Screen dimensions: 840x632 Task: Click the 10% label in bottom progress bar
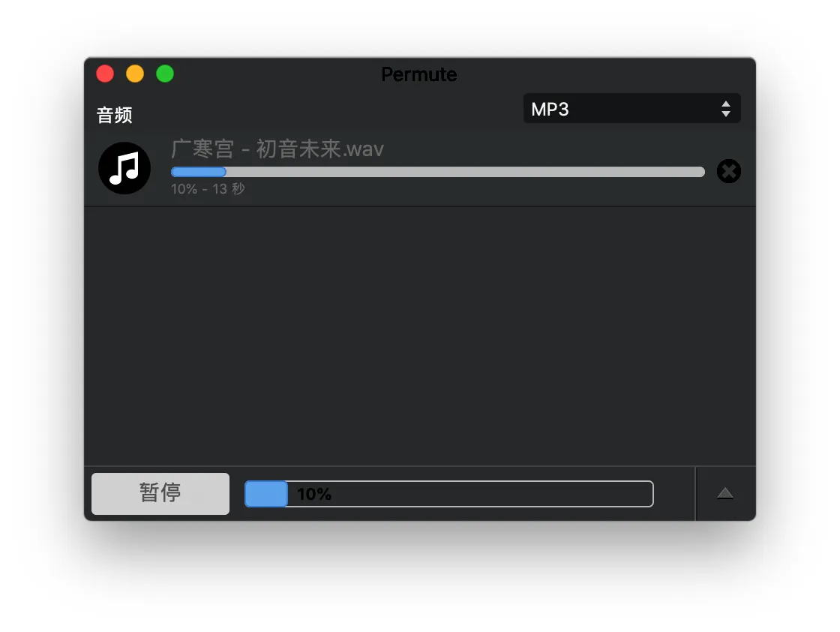314,494
